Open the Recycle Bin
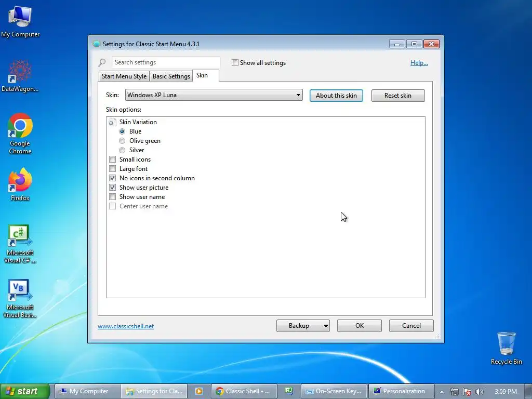532x399 pixels. click(x=506, y=348)
